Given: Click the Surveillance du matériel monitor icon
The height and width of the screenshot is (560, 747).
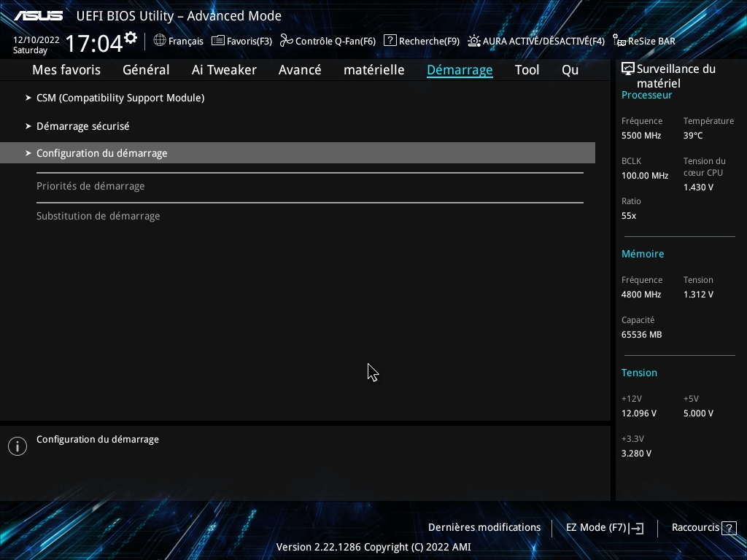Looking at the screenshot, I should [x=627, y=69].
